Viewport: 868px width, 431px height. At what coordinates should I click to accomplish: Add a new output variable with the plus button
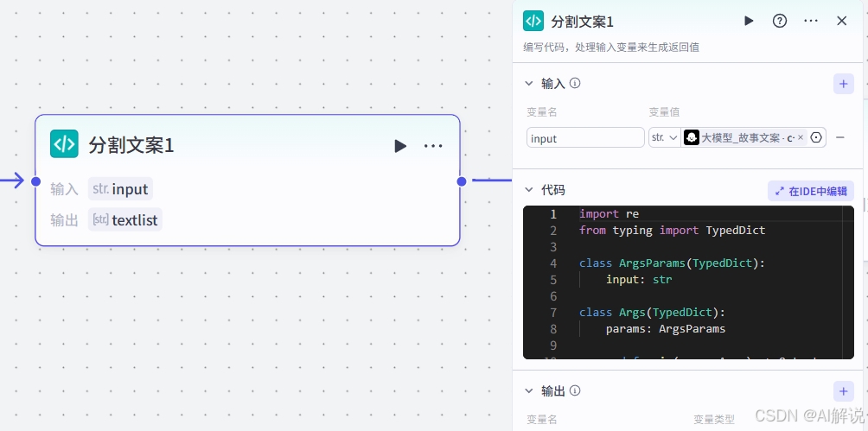[x=843, y=392]
